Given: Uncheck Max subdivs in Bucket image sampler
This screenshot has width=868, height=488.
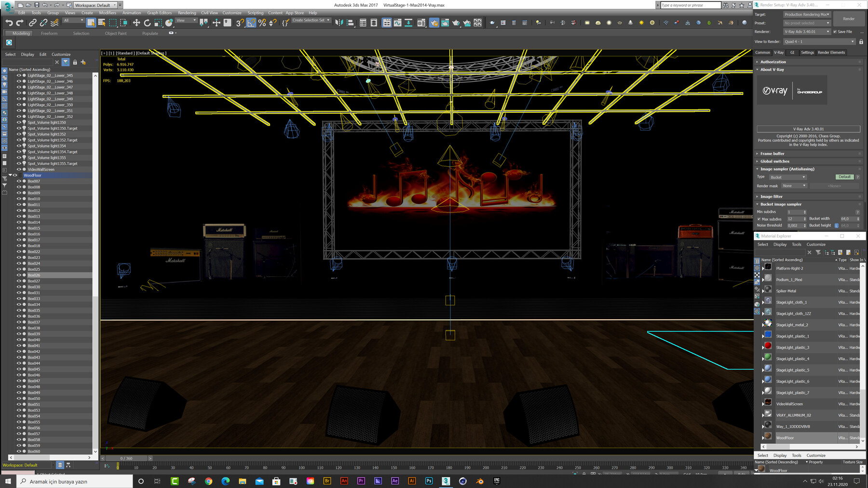Looking at the screenshot, I should click(x=759, y=219).
